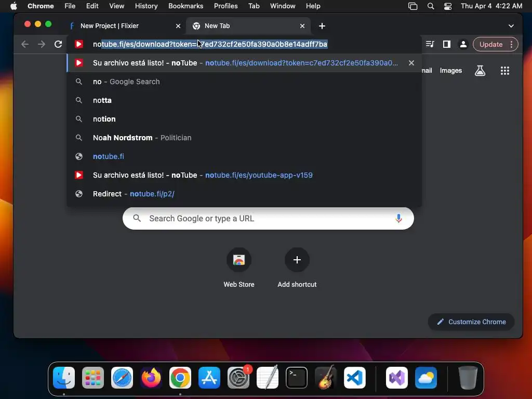This screenshot has height=399, width=532.
Task: Go back with the left arrow
Action: click(25, 44)
